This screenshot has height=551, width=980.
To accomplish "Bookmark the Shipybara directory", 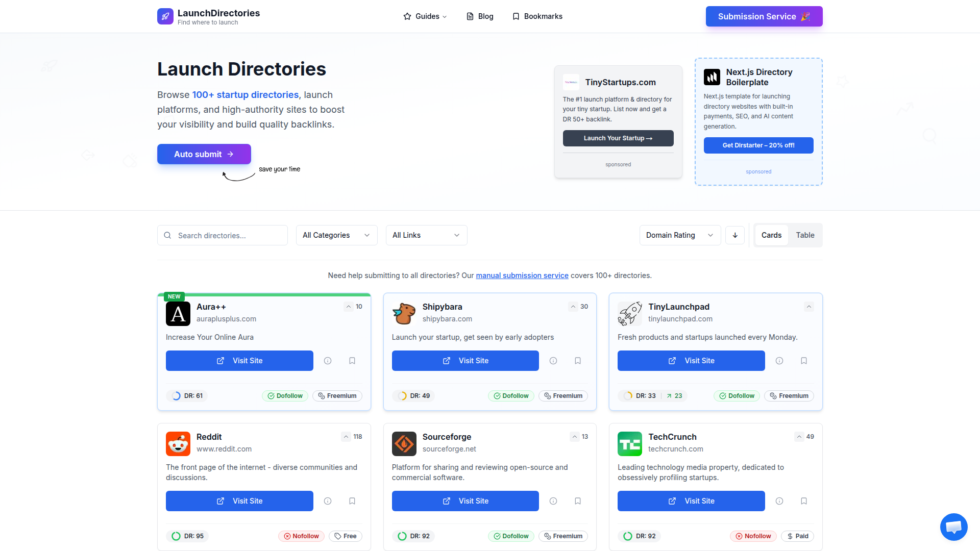I will click(577, 361).
